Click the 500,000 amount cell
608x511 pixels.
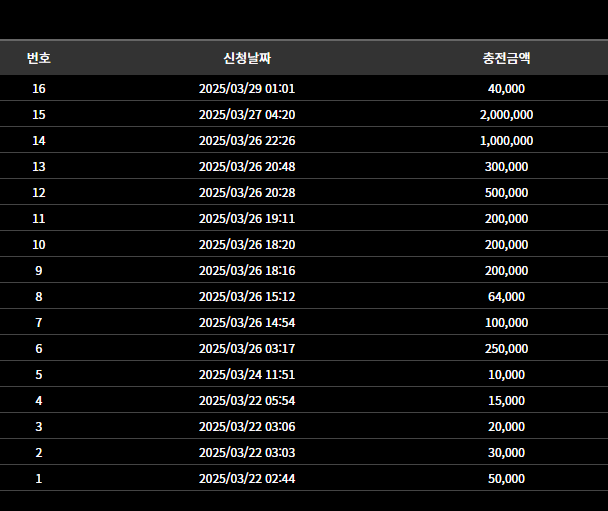[x=506, y=193]
